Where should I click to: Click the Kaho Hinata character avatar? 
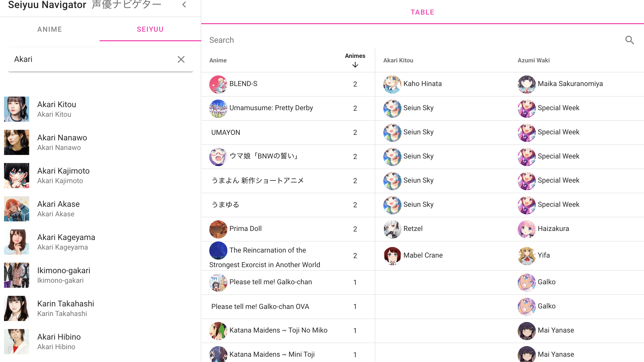tap(392, 84)
